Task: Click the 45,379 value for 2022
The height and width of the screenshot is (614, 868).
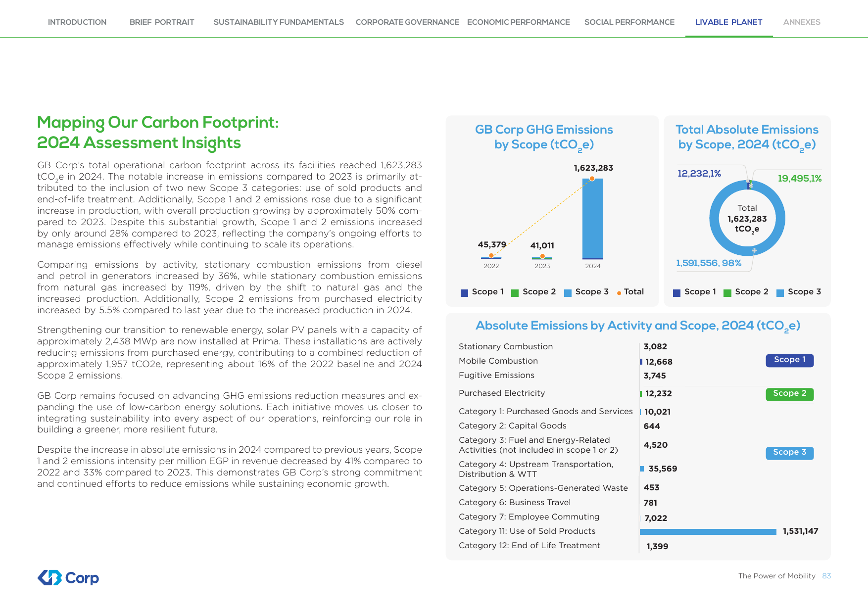Action: [x=492, y=245]
